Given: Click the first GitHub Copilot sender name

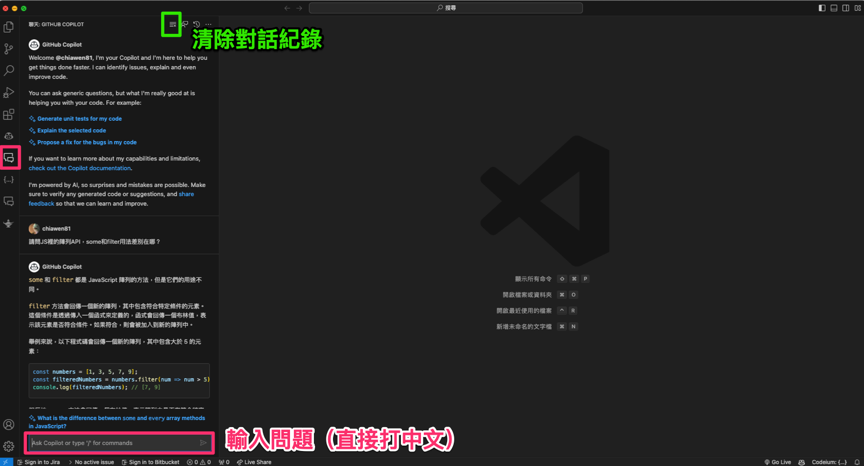Looking at the screenshot, I should pos(62,45).
